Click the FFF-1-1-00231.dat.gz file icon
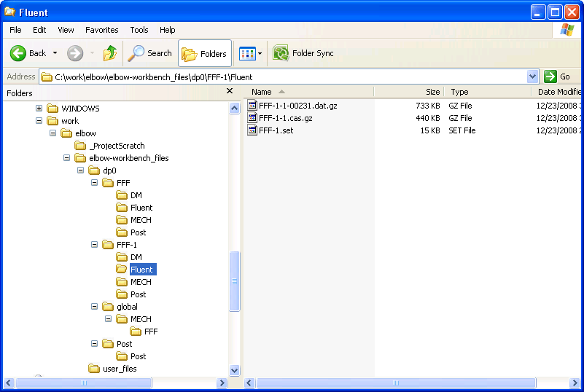The width and height of the screenshot is (584, 392). tap(252, 106)
